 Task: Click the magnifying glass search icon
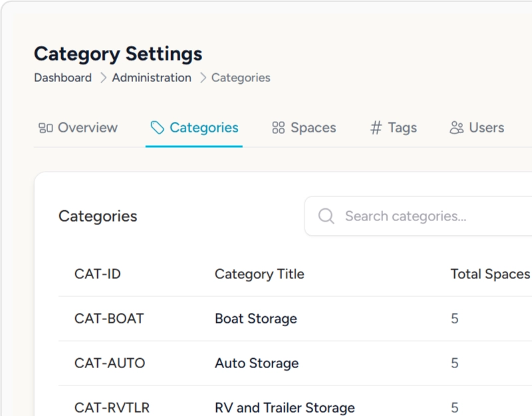(326, 216)
